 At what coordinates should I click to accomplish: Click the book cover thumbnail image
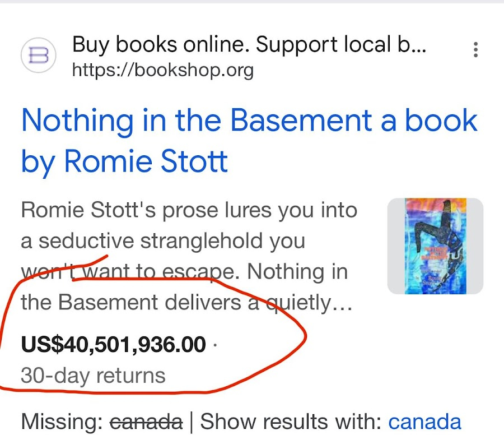tap(435, 246)
